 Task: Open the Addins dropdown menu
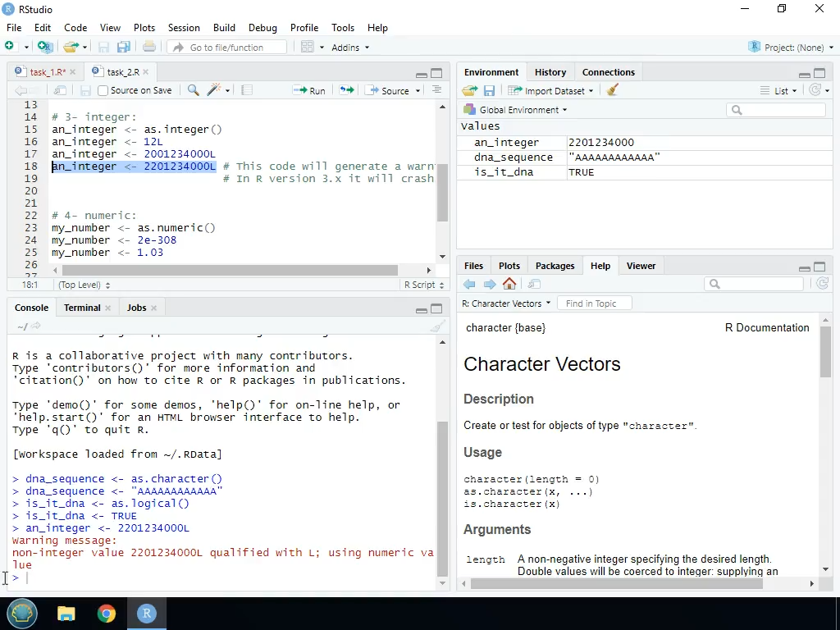pyautogui.click(x=349, y=48)
